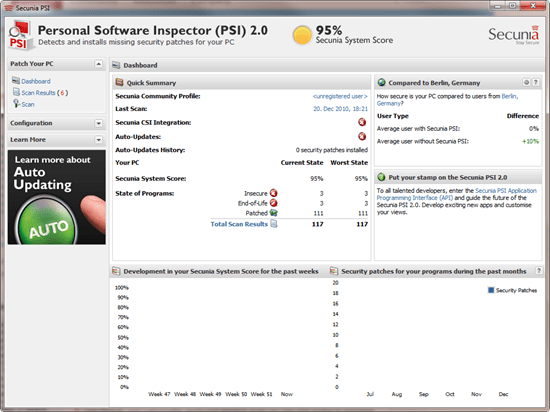Open Scan Results (6) in sidebar

pos(45,93)
